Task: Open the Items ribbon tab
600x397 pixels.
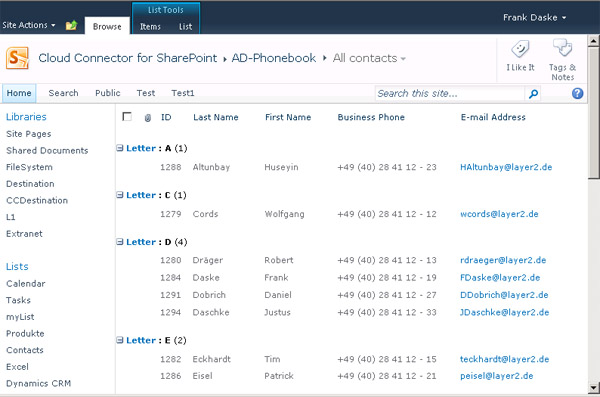Action: pos(150,26)
